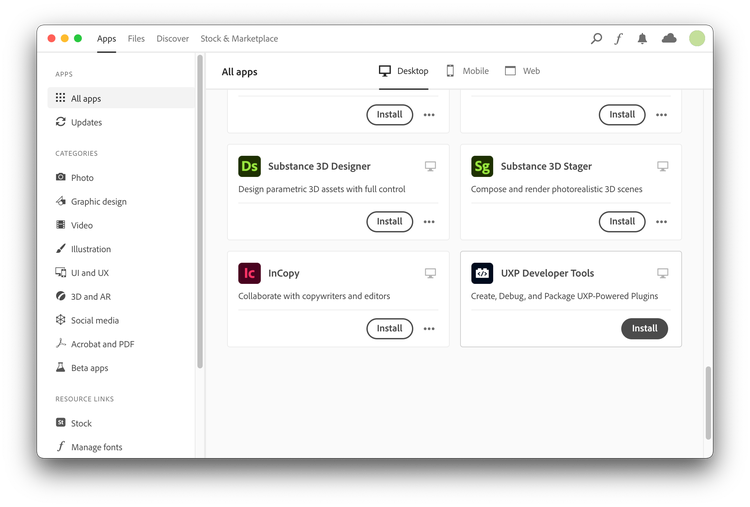Click the Illustration brush icon
750x507 pixels.
pyautogui.click(x=60, y=248)
